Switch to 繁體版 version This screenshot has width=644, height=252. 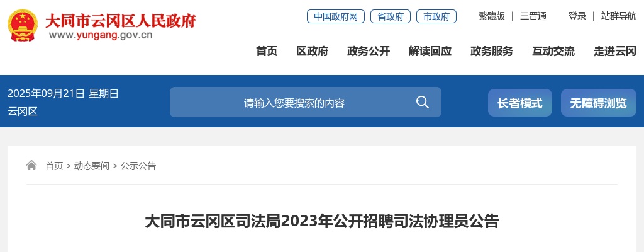[x=492, y=16]
